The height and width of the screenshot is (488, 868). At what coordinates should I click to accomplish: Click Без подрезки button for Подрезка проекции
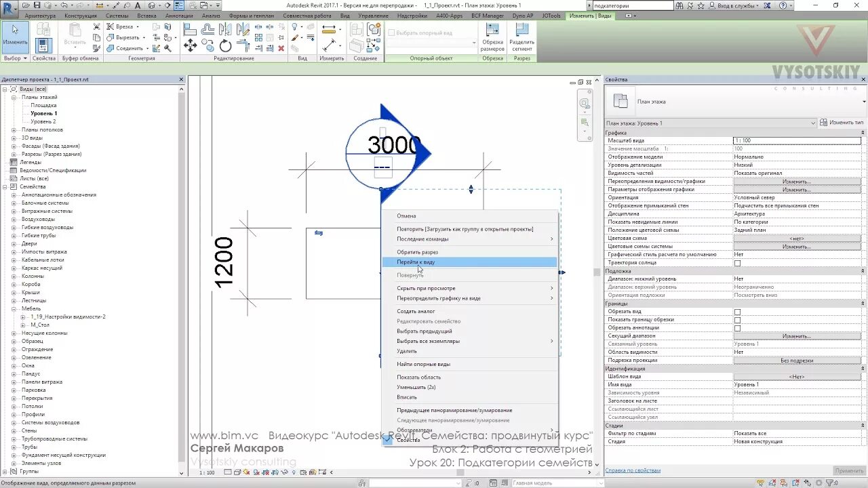[x=797, y=361]
